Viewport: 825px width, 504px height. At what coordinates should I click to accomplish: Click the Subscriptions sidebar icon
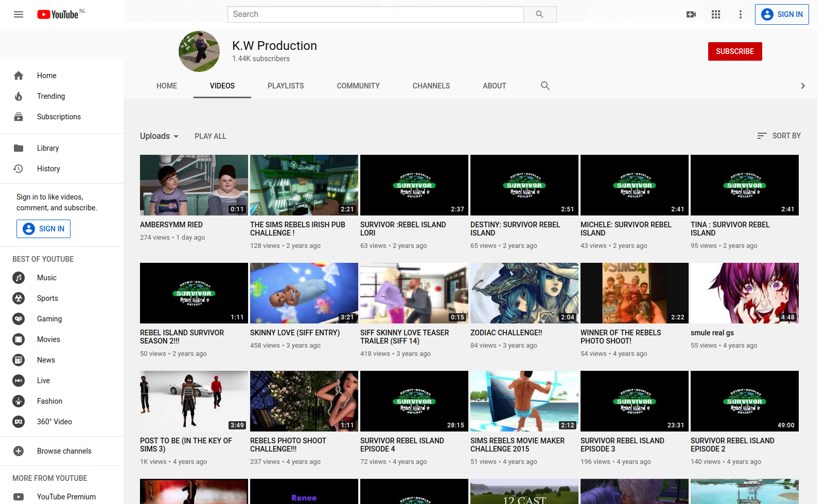(19, 117)
